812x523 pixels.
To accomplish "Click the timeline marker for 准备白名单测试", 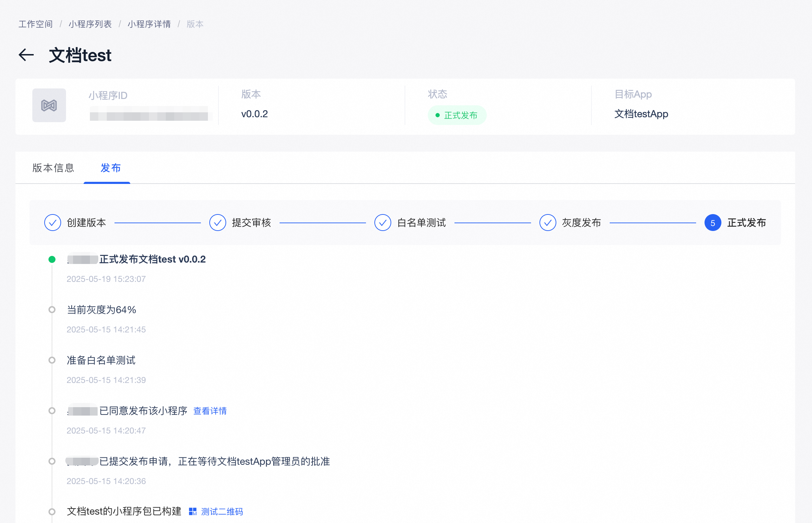I will click(x=52, y=360).
